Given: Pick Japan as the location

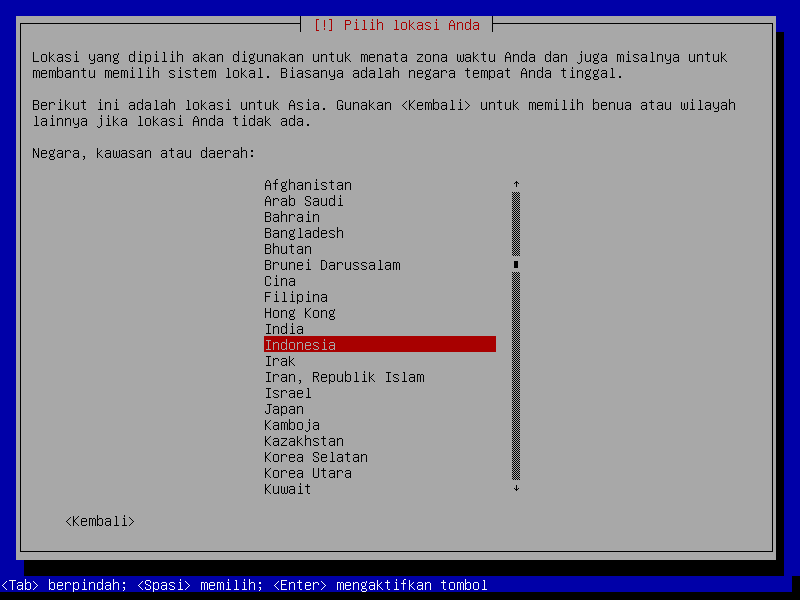Looking at the screenshot, I should pos(284,409).
